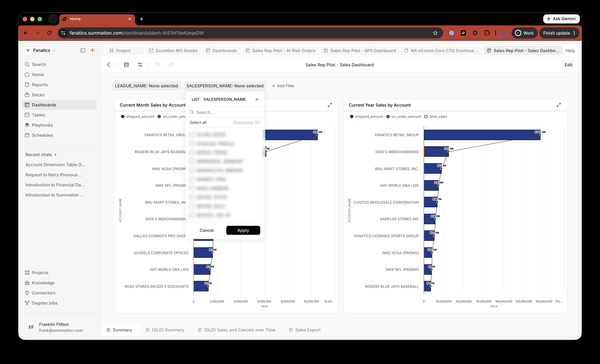
Task: Go to Home in the sidebar
Action: (59, 74)
